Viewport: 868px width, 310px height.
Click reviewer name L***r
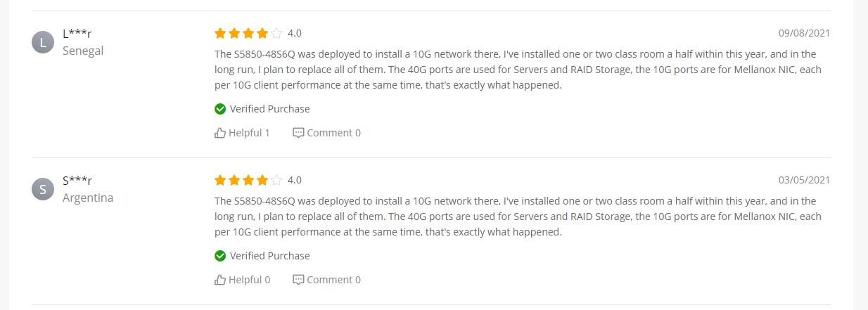77,33
